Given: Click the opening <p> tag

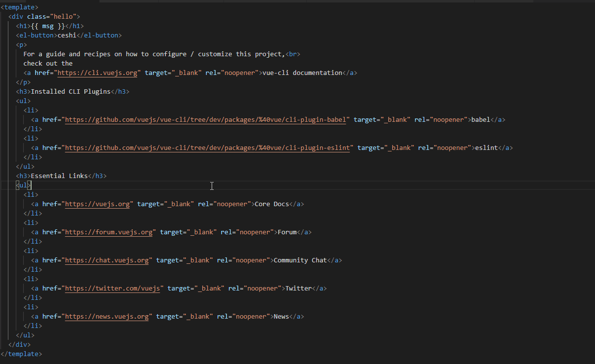Looking at the screenshot, I should coord(21,44).
